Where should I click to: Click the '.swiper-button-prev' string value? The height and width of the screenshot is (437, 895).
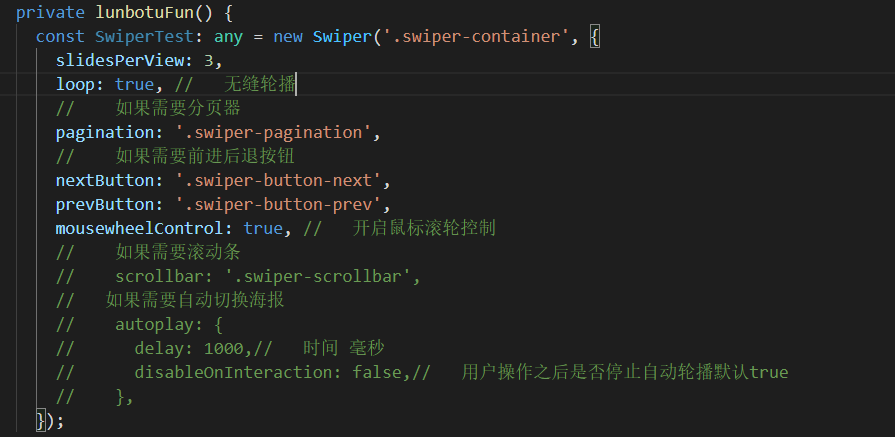click(x=278, y=204)
